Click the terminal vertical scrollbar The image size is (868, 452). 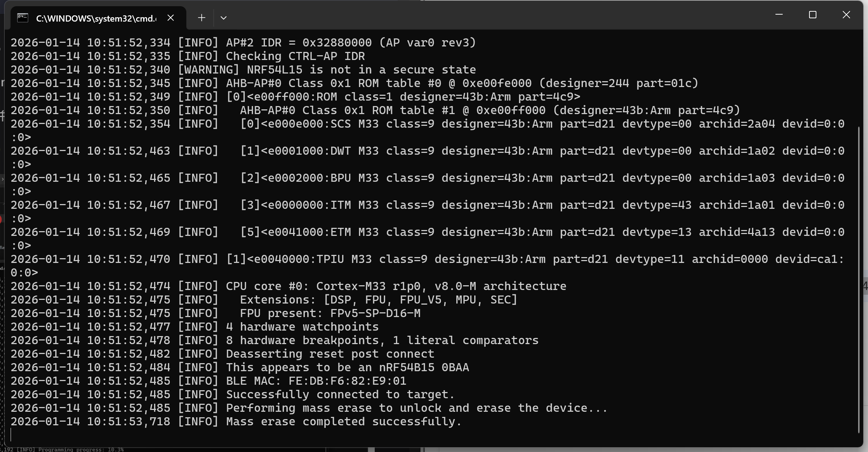[858, 278]
